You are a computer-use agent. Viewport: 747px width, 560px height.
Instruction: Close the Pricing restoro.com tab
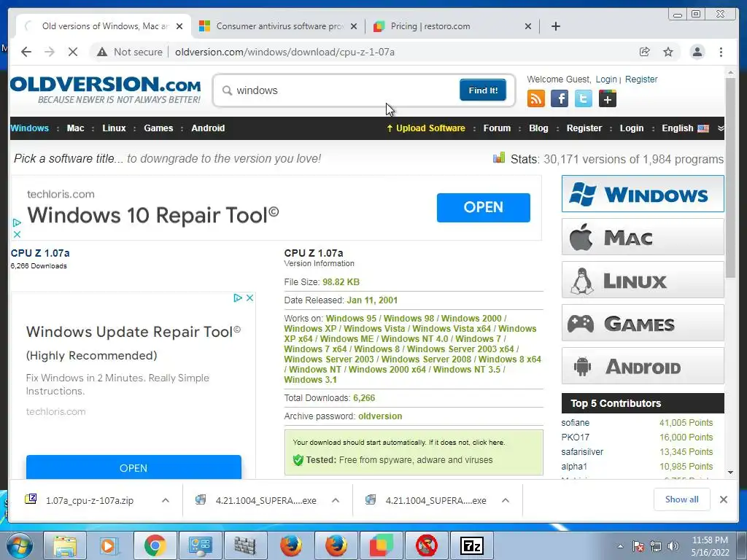(x=528, y=26)
